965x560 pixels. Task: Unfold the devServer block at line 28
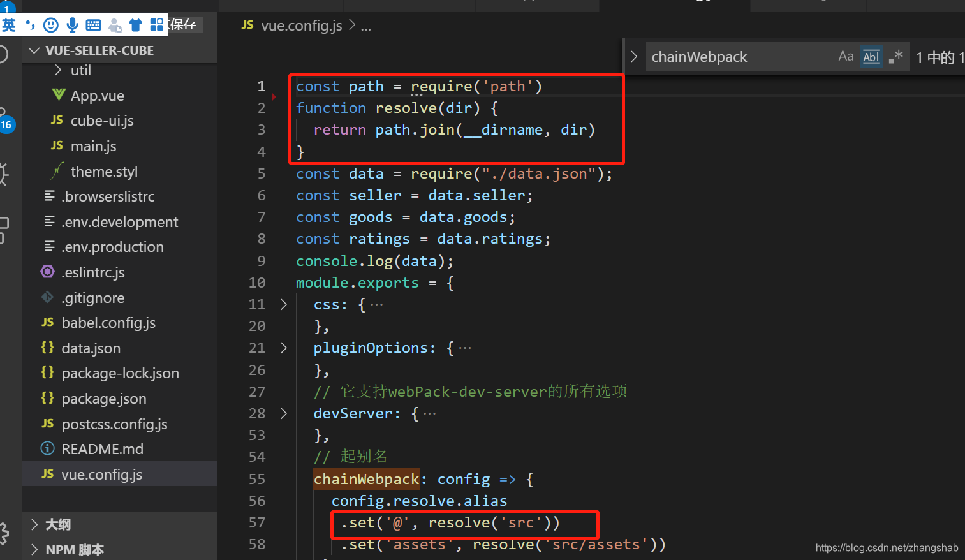(x=284, y=413)
